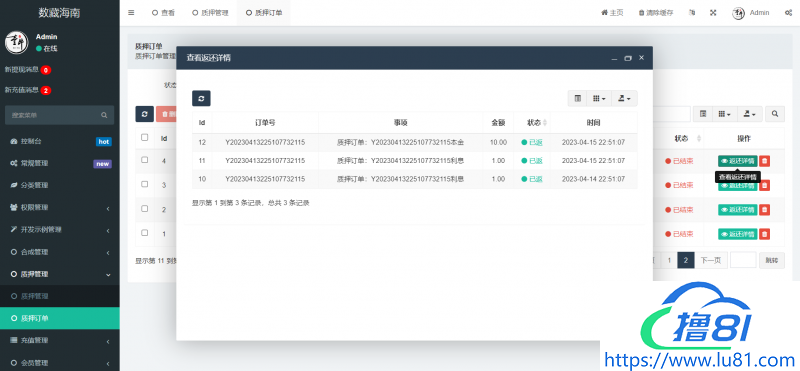Click 清除缓存 trash icon in top bar
The height and width of the screenshot is (371, 800).
[656, 13]
